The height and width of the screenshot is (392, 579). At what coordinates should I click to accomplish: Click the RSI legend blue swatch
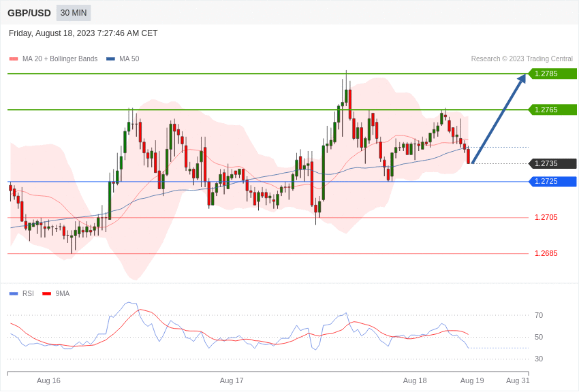[x=14, y=294]
